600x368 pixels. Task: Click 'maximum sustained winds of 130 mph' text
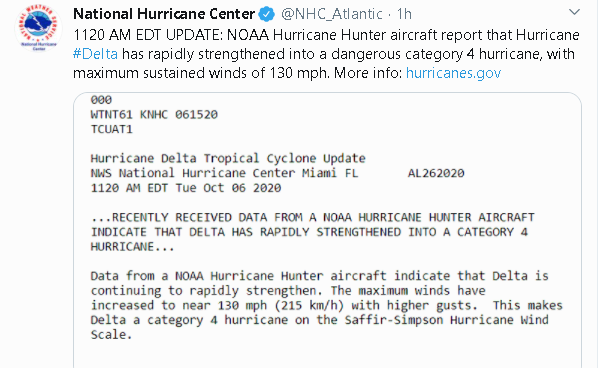point(201,73)
